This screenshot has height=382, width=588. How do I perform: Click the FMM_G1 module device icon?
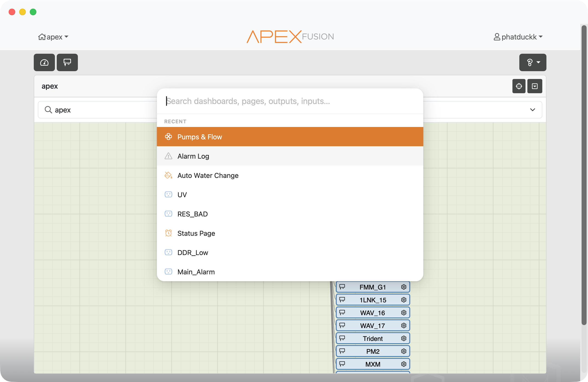pyautogui.click(x=342, y=287)
